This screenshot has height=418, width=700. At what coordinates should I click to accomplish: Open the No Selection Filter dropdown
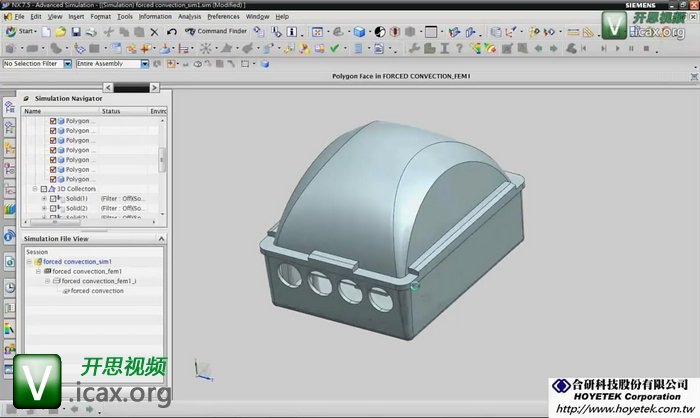click(67, 64)
